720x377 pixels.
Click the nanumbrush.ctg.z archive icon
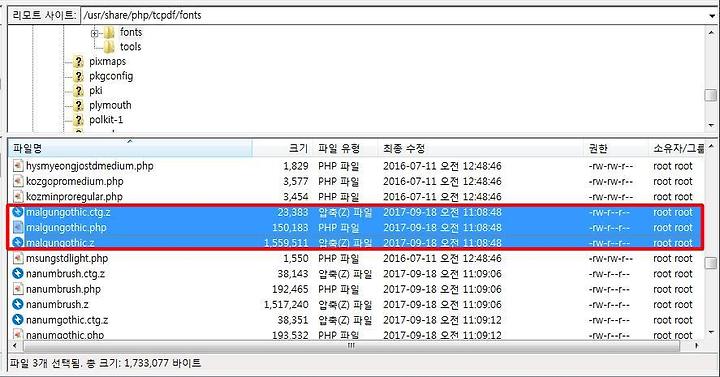(x=18, y=274)
